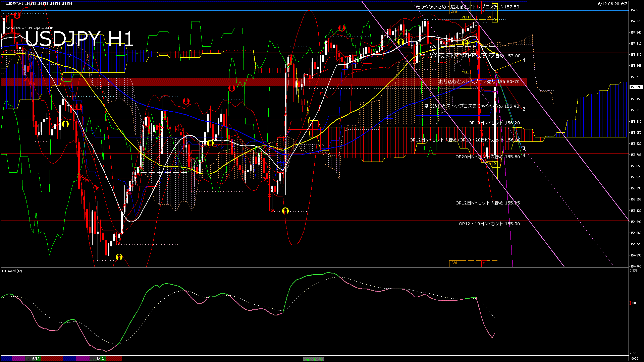Select the 6/13 date marker on timeline
This screenshot has height=362, width=644.
point(100,359)
